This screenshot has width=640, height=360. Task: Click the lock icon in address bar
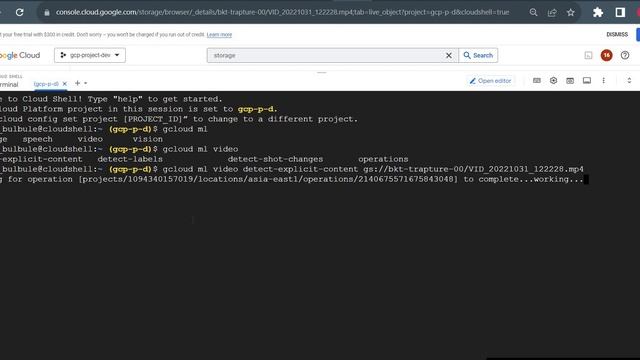pyautogui.click(x=47, y=13)
